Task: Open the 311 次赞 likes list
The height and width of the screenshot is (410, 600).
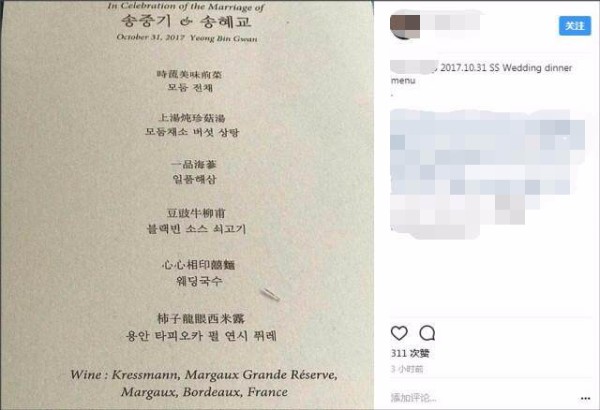Action: click(410, 353)
